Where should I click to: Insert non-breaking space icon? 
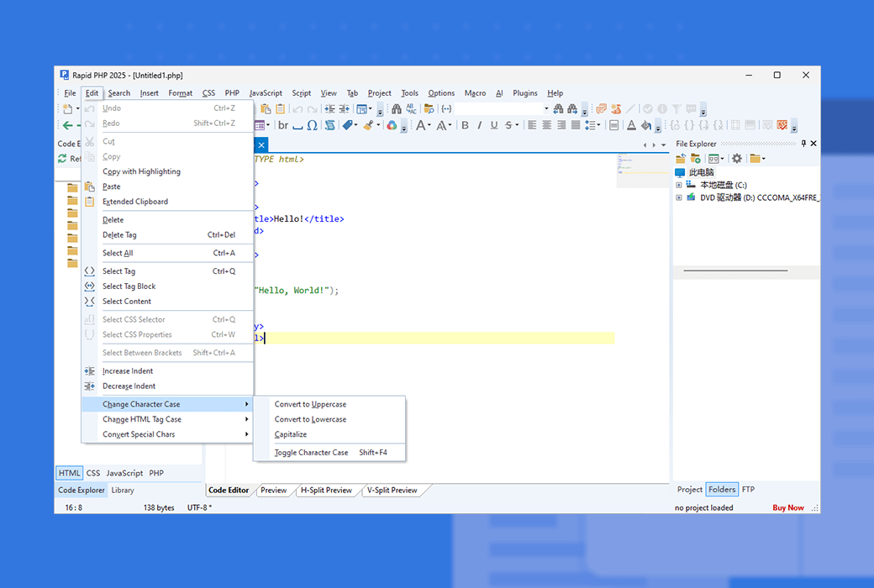(x=297, y=125)
